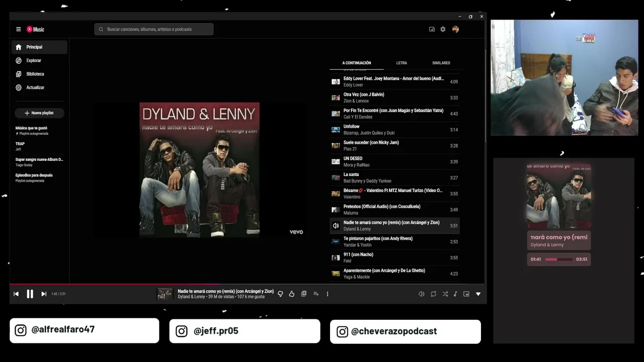The height and width of the screenshot is (362, 644).
Task: Click thumbnail of 'Otra Vez' queue row
Action: point(336,98)
